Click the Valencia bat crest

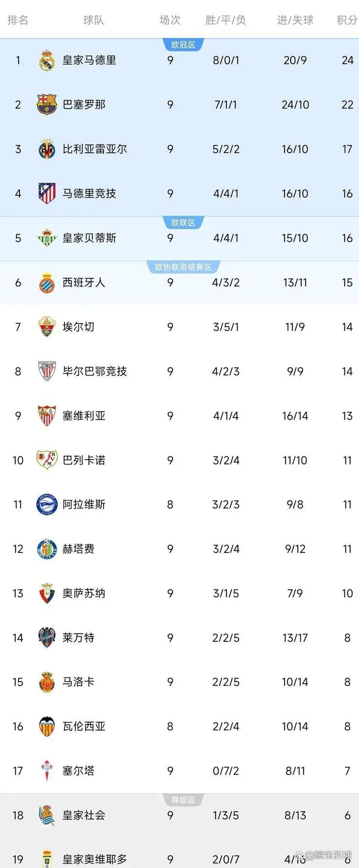47,726
